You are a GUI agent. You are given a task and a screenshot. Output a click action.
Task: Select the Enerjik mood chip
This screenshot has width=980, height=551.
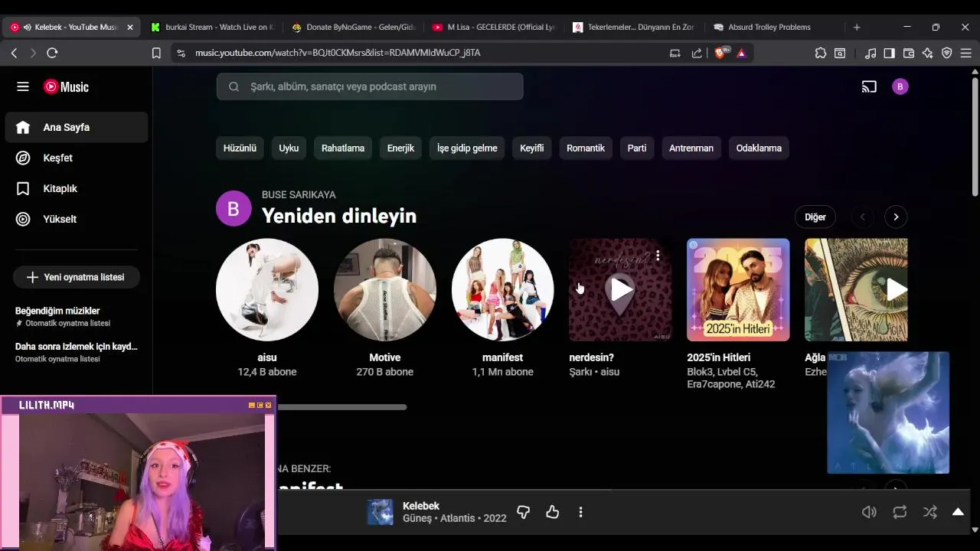click(400, 148)
